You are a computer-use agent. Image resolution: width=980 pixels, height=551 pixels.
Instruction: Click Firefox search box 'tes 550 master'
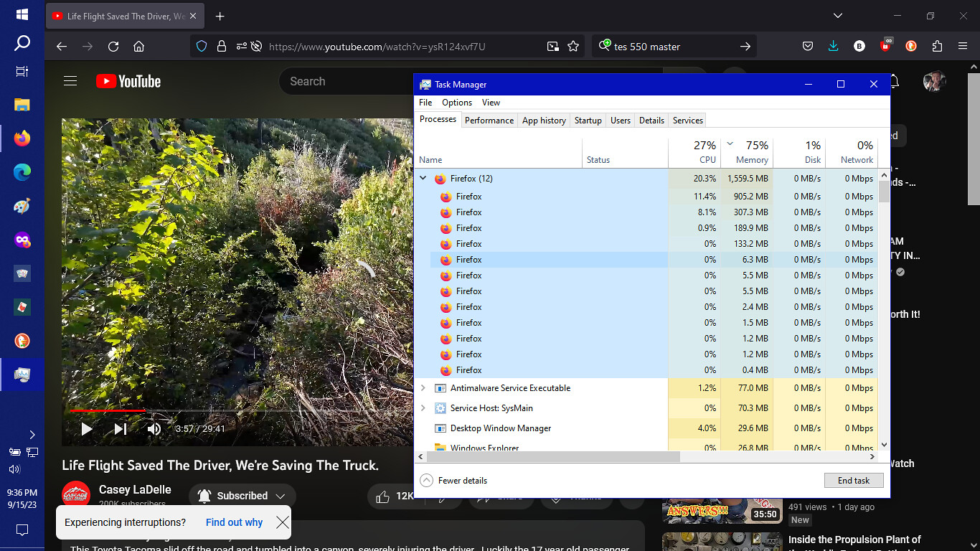coord(674,47)
